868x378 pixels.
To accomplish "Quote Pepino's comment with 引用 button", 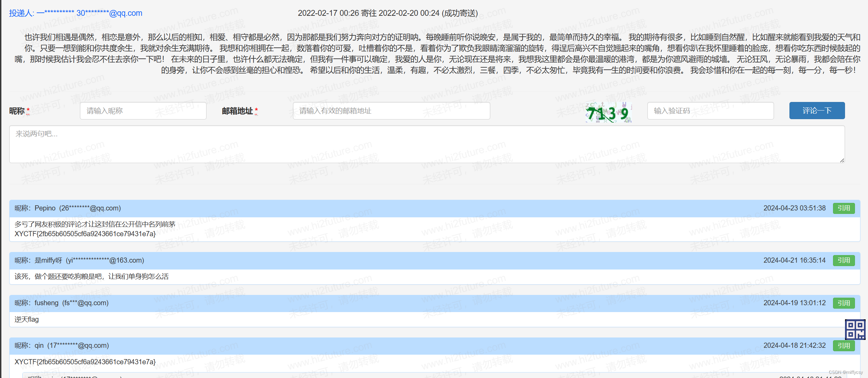I will pos(843,208).
